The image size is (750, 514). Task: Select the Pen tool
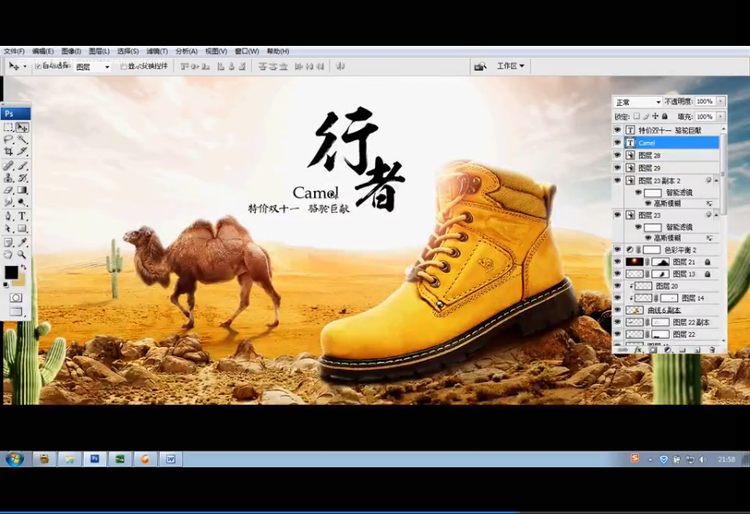pyautogui.click(x=9, y=217)
